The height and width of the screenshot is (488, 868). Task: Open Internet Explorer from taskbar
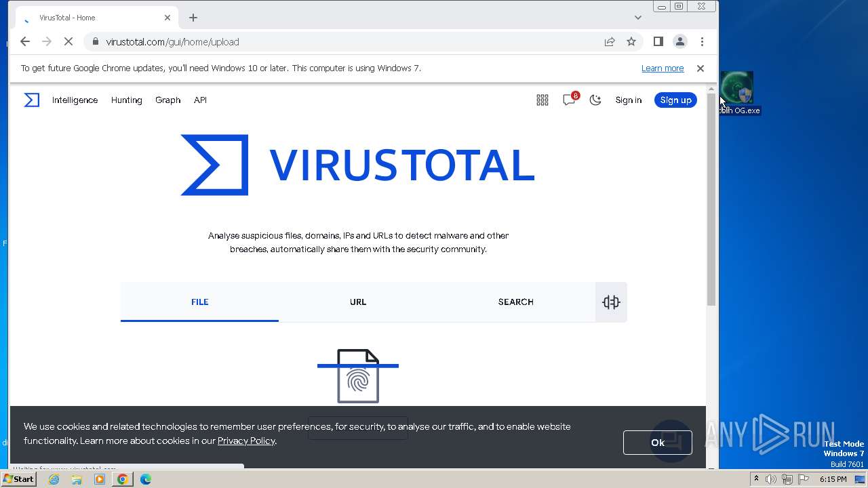pyautogui.click(x=54, y=479)
